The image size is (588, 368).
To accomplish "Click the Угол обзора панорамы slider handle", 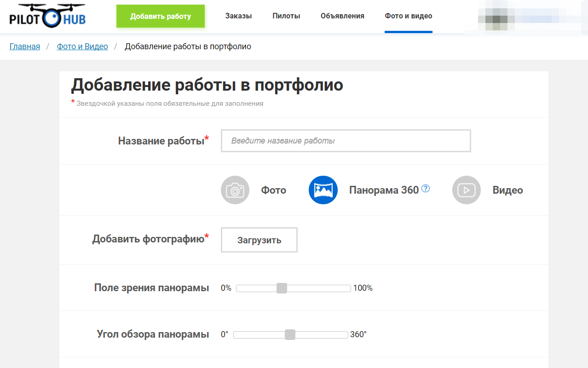I will (290, 334).
